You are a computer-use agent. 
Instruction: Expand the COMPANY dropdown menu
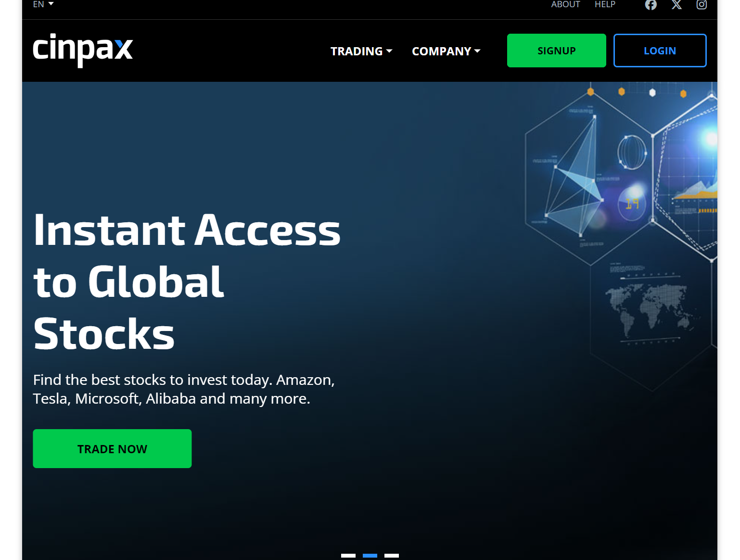pos(446,51)
